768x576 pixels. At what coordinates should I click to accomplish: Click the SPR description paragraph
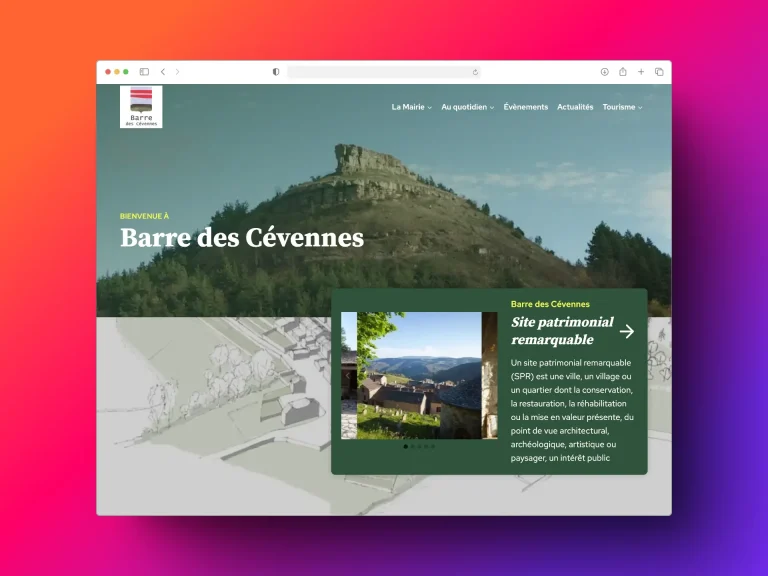tap(572, 410)
